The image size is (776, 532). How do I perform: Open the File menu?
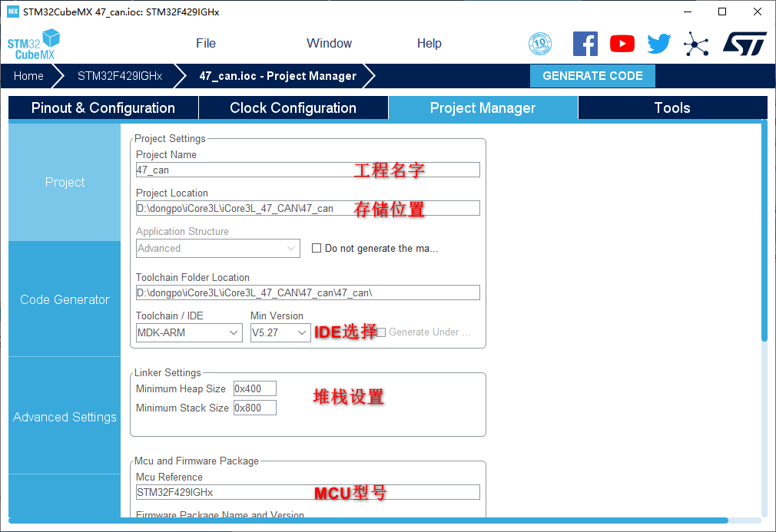[206, 44]
